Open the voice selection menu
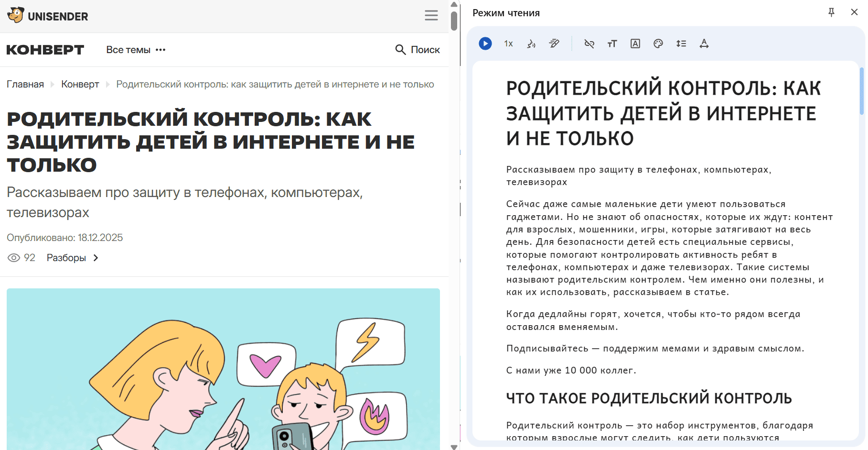The height and width of the screenshot is (450, 868). pyautogui.click(x=531, y=44)
